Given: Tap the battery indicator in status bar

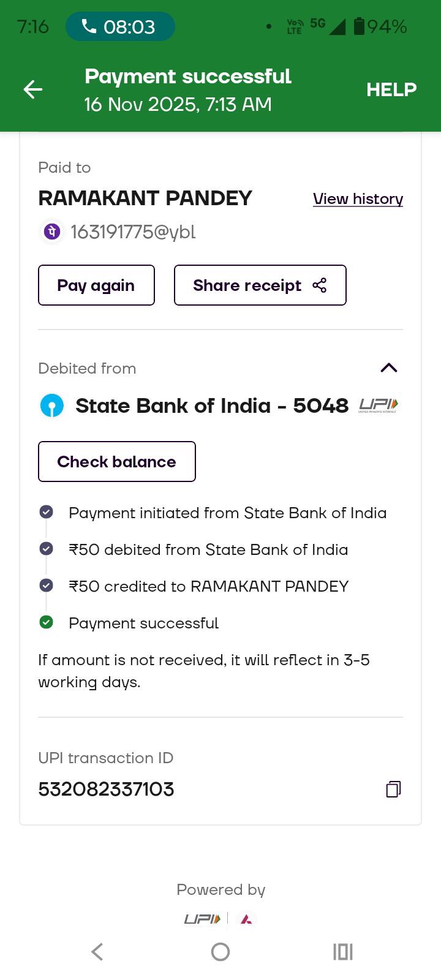Looking at the screenshot, I should tap(360, 26).
